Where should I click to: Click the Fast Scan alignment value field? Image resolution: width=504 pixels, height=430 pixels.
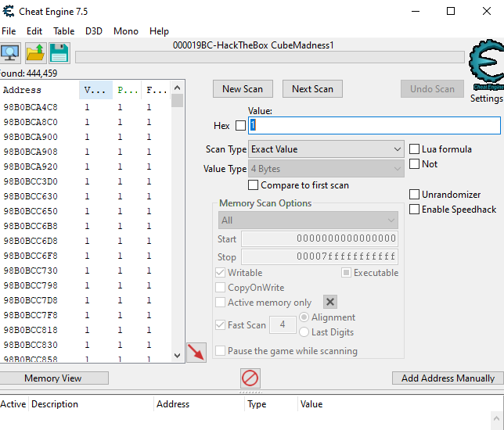tap(283, 324)
